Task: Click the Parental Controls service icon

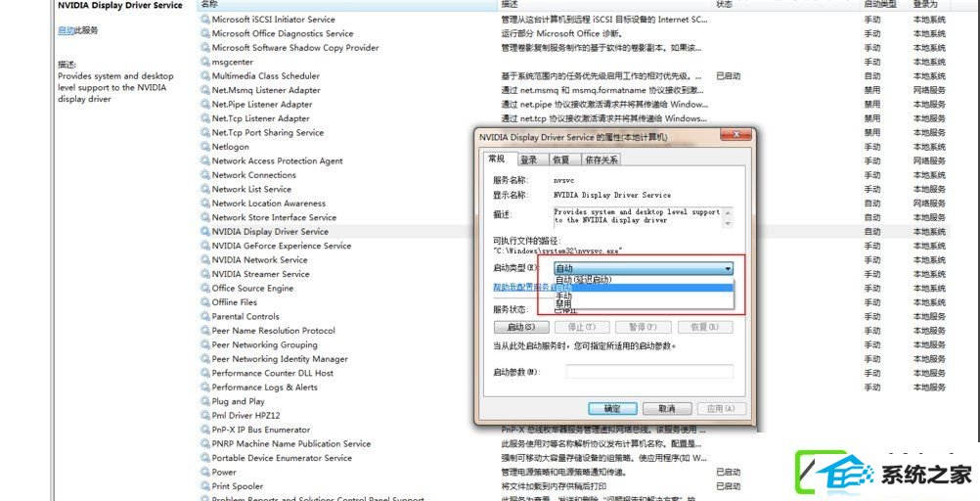Action: 205,316
